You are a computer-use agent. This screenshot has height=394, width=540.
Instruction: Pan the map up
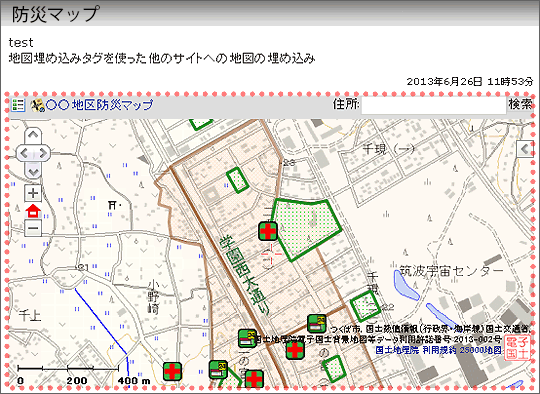tap(33, 135)
